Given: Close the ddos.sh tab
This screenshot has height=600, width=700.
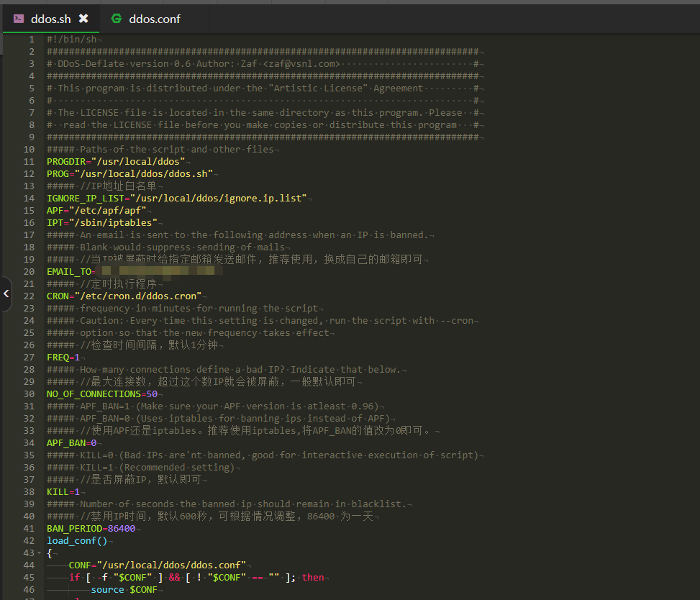Looking at the screenshot, I should [x=83, y=19].
